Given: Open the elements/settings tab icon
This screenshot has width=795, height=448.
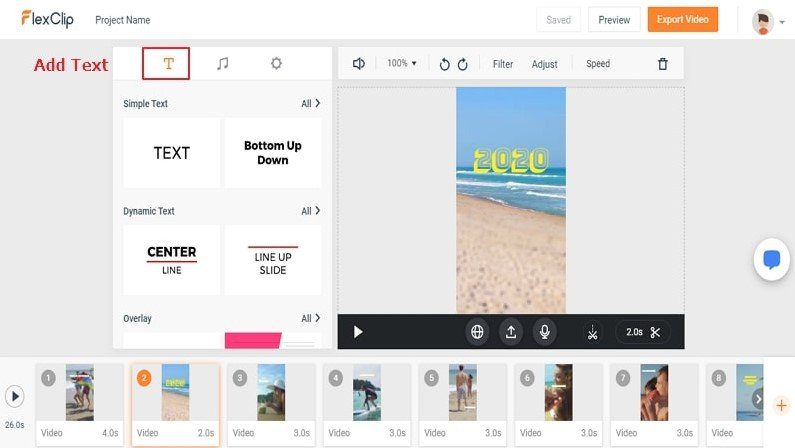Looking at the screenshot, I should click(276, 64).
